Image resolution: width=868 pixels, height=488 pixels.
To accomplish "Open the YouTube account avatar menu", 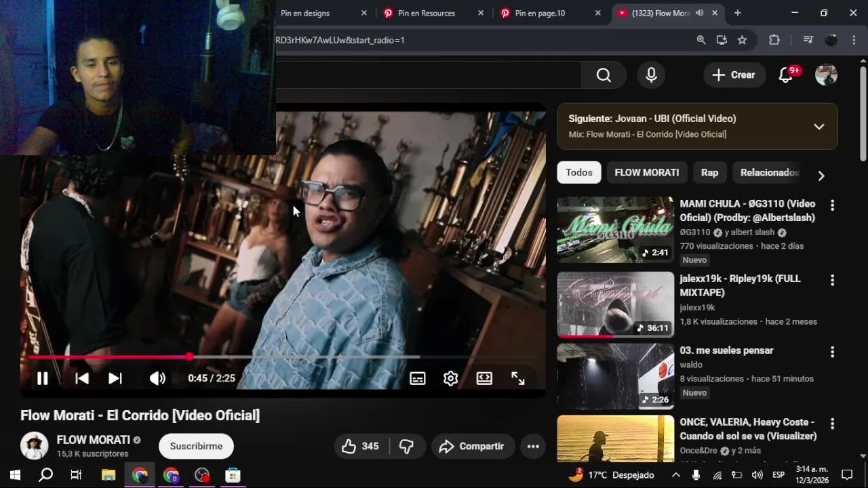I will point(826,75).
